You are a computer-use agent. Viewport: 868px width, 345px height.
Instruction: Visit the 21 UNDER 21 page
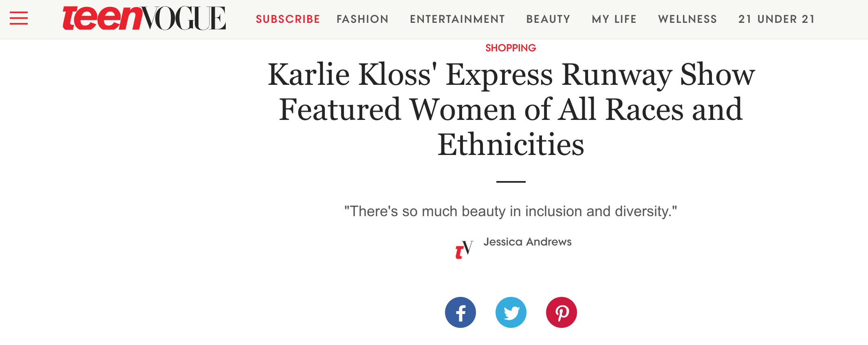click(x=777, y=19)
